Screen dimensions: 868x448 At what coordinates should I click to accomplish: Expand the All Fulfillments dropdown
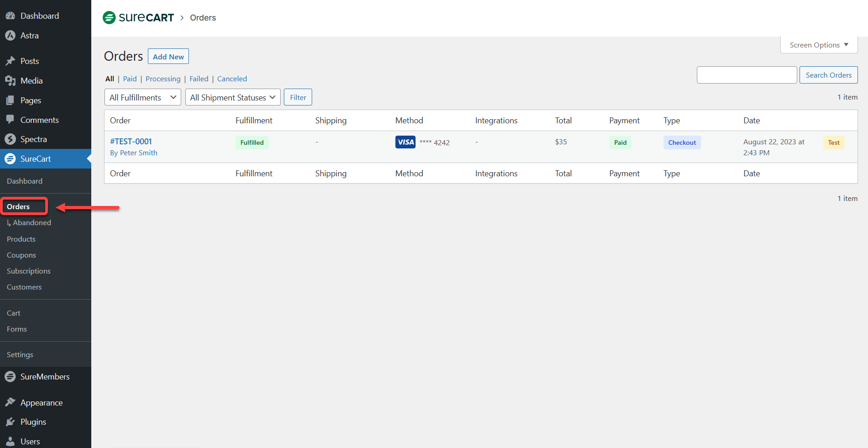(x=142, y=97)
